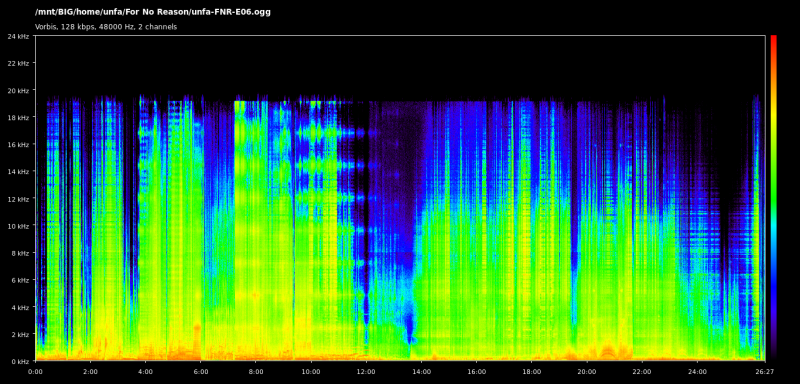This screenshot has width=800, height=384.
Task: Click the unfa-FNR-E06.ogg file path title
Action: (153, 12)
